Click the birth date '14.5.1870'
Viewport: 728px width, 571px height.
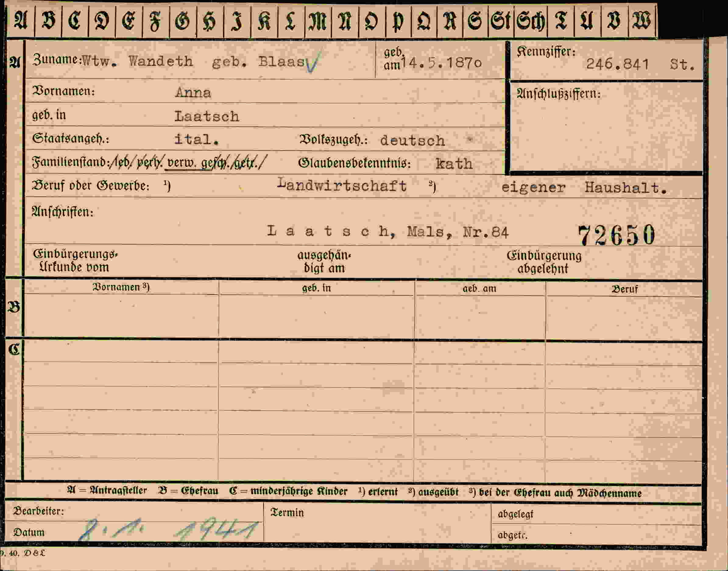[x=441, y=62]
